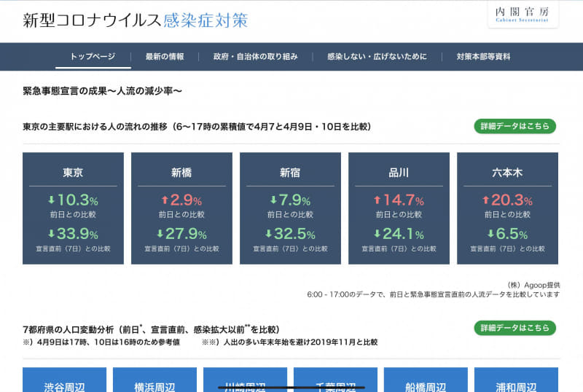Click the 20.3% up arrow in 六本木
Viewport: 583px width, 392px height.
point(485,200)
